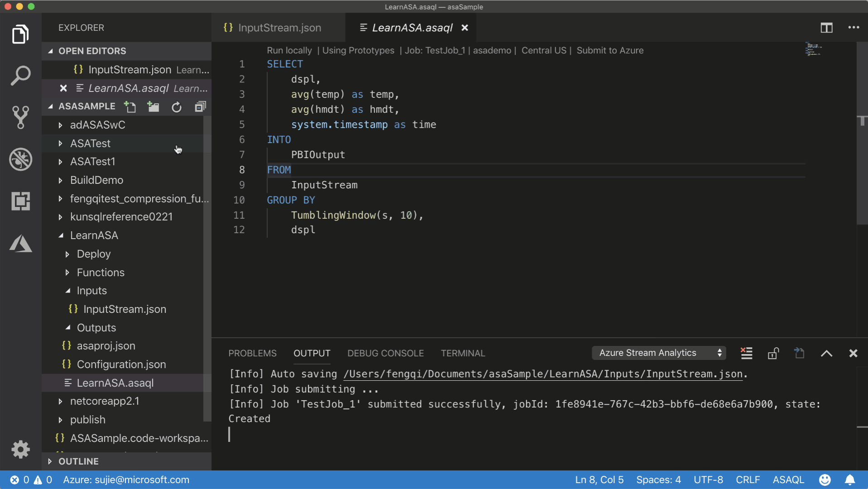Click the Submit to Azure link

[609, 50]
